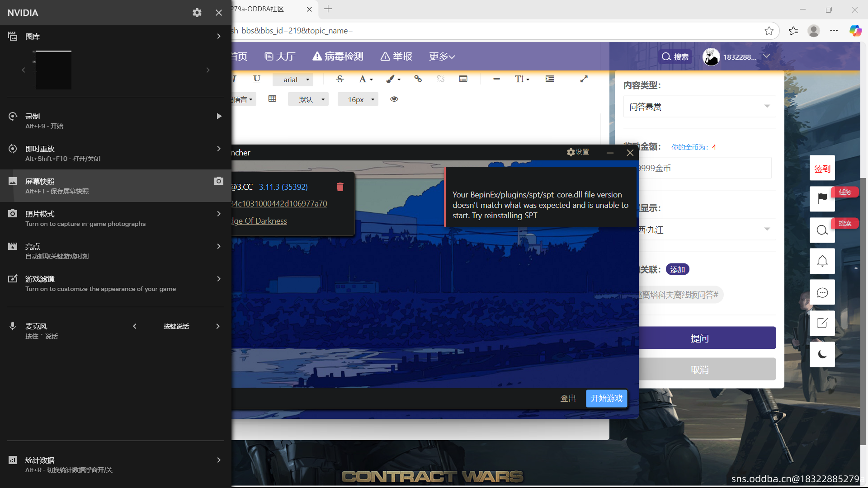Toggle underline formatting in editor

point(257,79)
